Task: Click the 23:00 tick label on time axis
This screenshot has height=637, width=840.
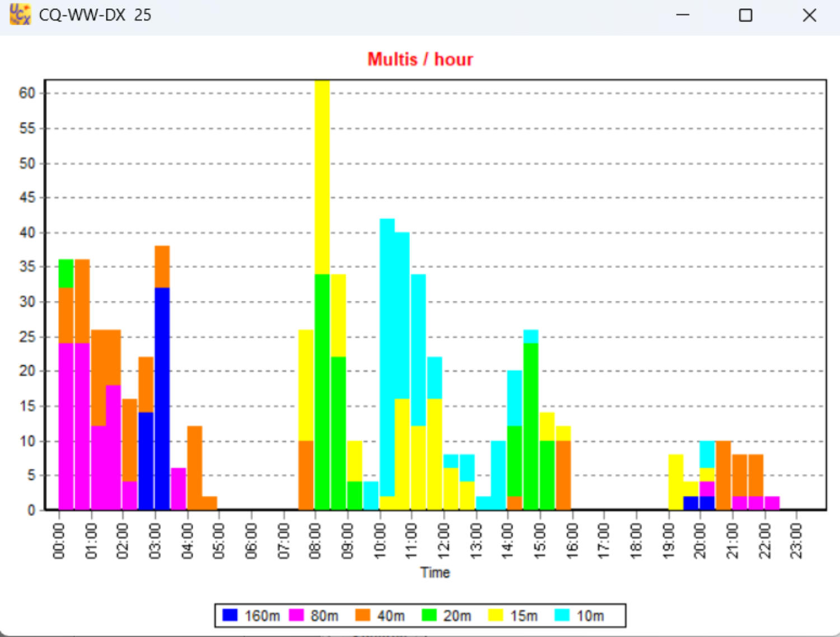Action: pyautogui.click(x=796, y=541)
